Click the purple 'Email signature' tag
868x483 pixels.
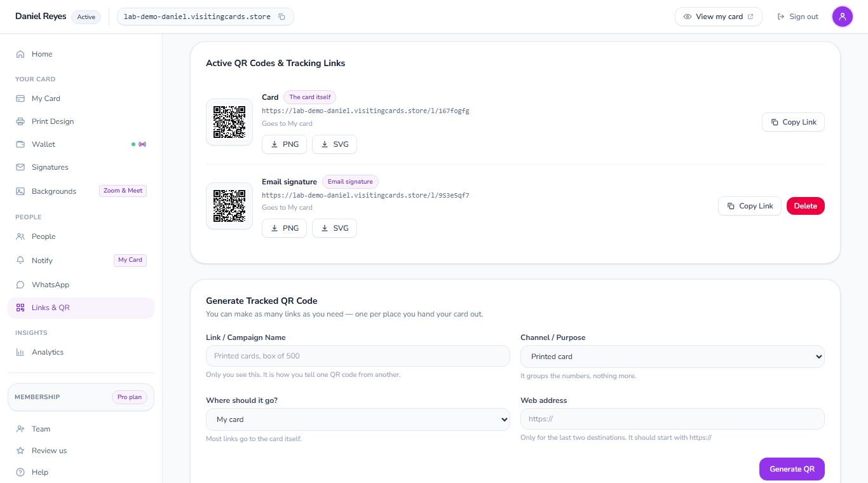[350, 182]
